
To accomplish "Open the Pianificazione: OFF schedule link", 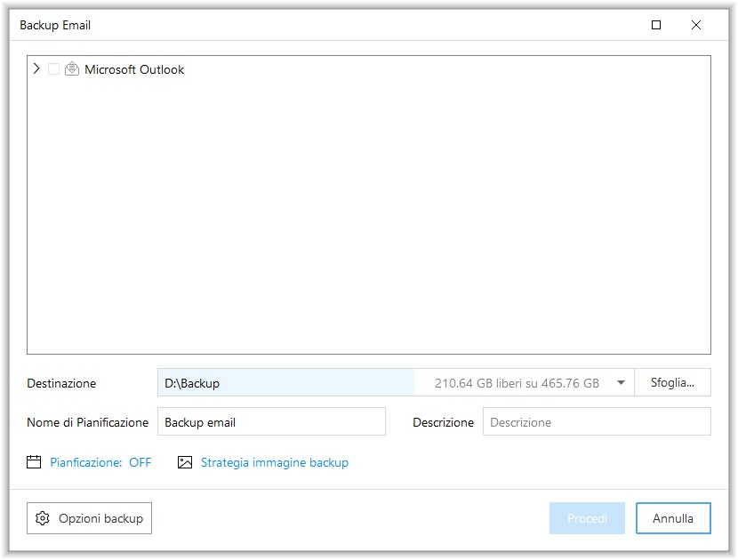I will [100, 462].
